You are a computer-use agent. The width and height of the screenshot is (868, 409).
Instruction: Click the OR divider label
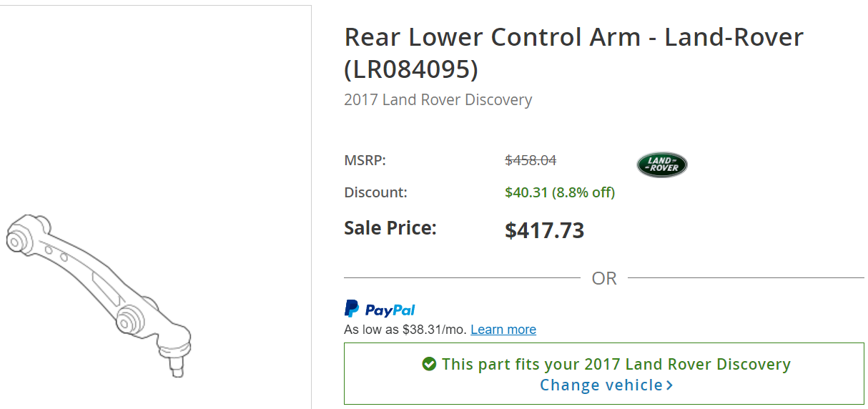coord(604,278)
